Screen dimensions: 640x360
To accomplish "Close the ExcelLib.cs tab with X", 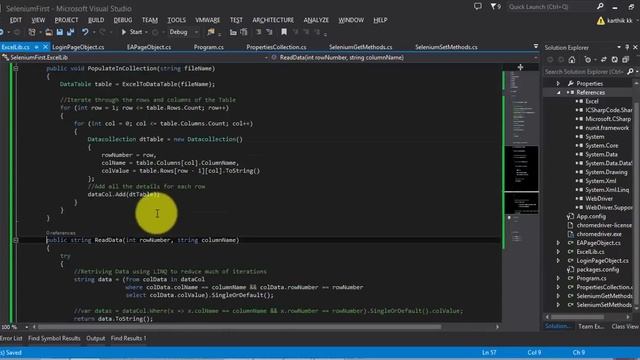I will [x=45, y=47].
